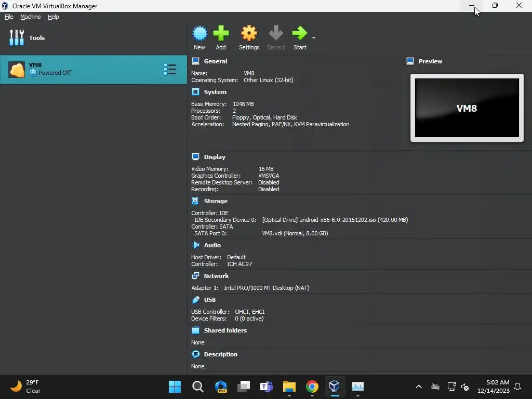Screen dimensions: 532x399
Task: Open the Storage settings header link
Action: (x=216, y=201)
